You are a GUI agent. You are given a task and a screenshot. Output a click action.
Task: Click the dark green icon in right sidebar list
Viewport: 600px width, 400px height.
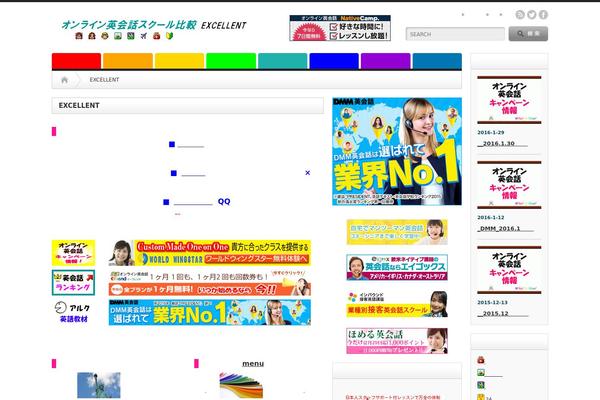point(481,385)
